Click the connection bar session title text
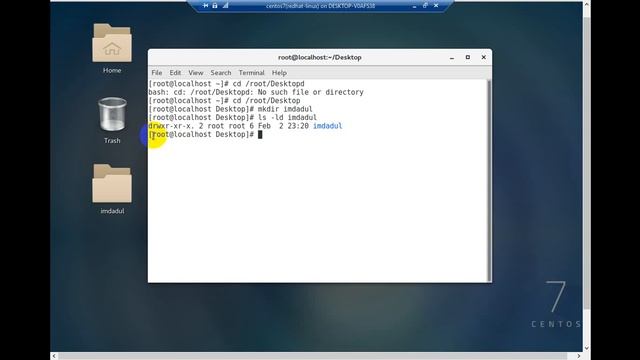Screen dimensions: 640x360 click(x=320, y=6)
